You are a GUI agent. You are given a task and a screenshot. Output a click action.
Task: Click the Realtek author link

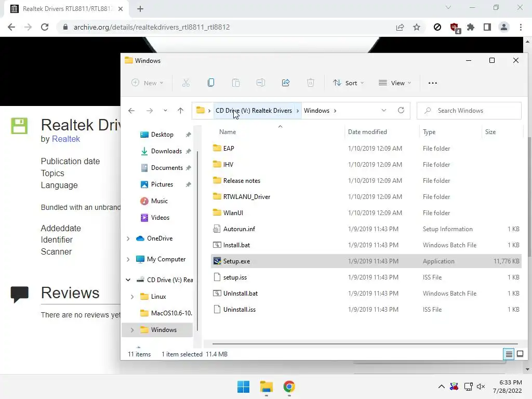pyautogui.click(x=66, y=139)
